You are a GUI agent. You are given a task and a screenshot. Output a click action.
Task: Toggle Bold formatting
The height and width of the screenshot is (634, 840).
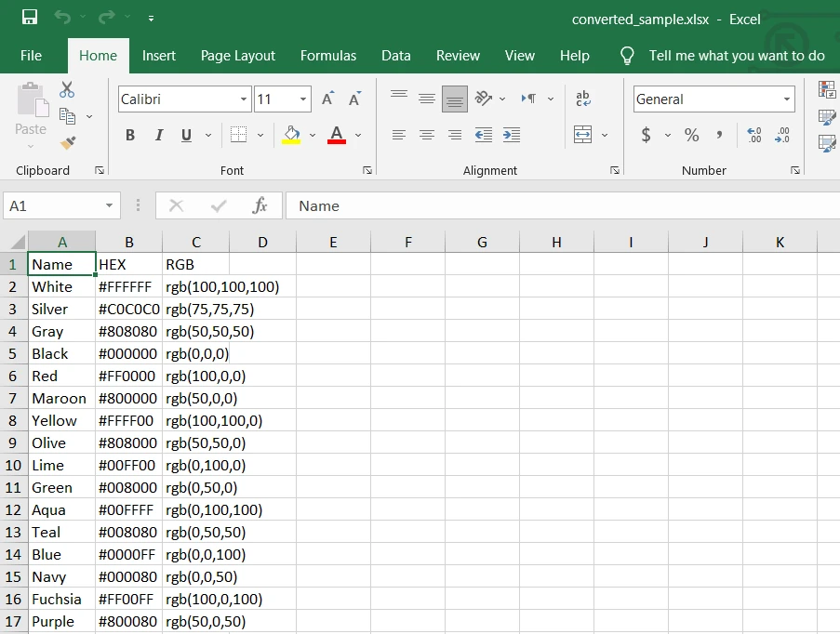coord(130,136)
